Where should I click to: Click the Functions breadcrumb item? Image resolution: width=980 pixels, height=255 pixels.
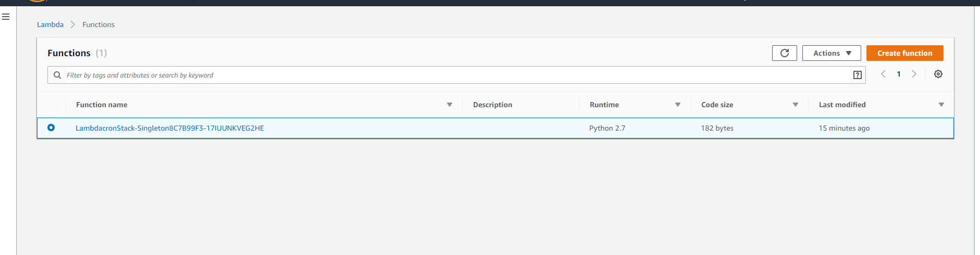pos(98,24)
